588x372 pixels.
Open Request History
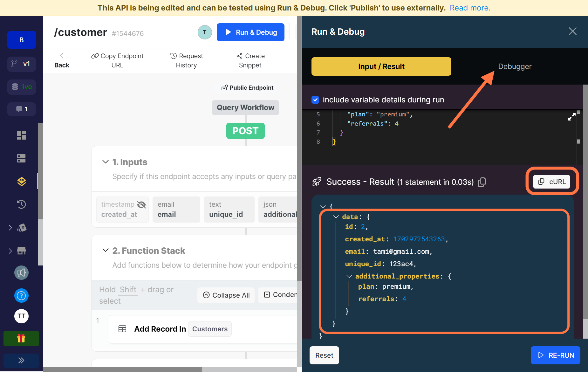click(x=187, y=60)
